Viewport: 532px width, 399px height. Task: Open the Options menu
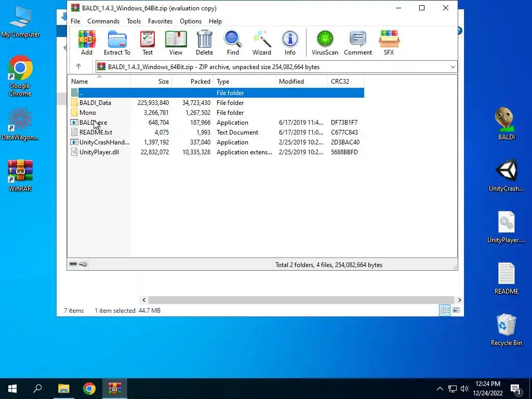[191, 21]
